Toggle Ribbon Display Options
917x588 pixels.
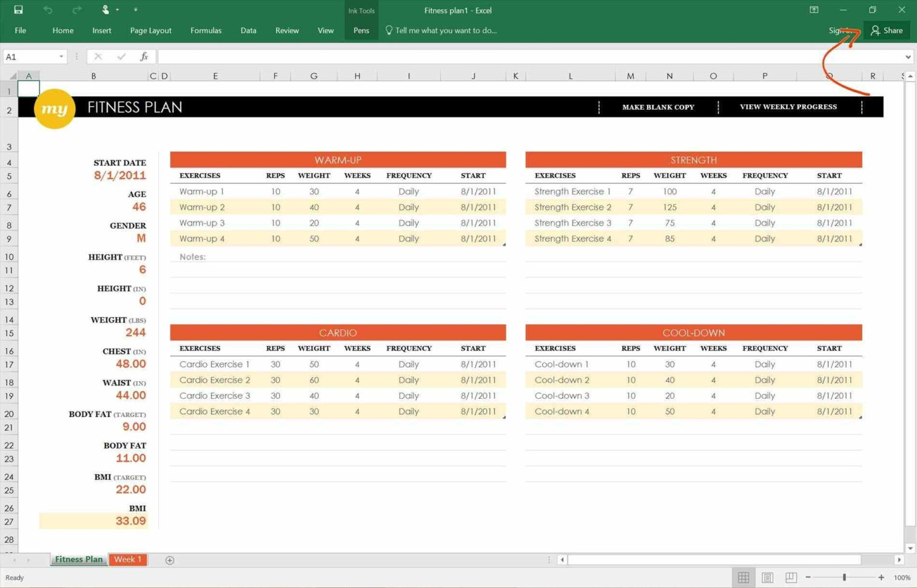pyautogui.click(x=813, y=10)
